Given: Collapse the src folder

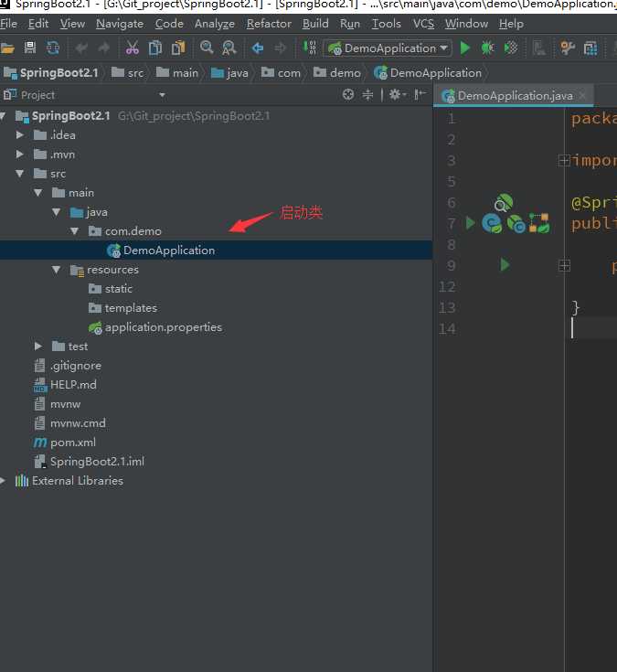Looking at the screenshot, I should [x=20, y=174].
